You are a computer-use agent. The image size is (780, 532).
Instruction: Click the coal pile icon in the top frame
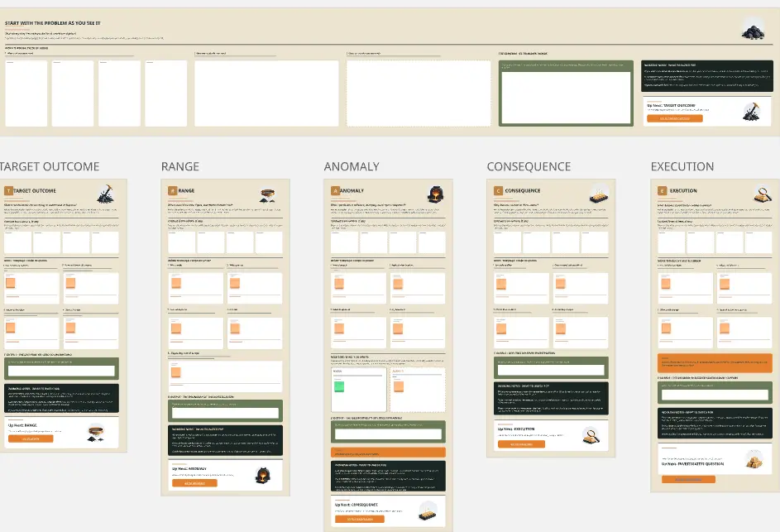point(754,31)
